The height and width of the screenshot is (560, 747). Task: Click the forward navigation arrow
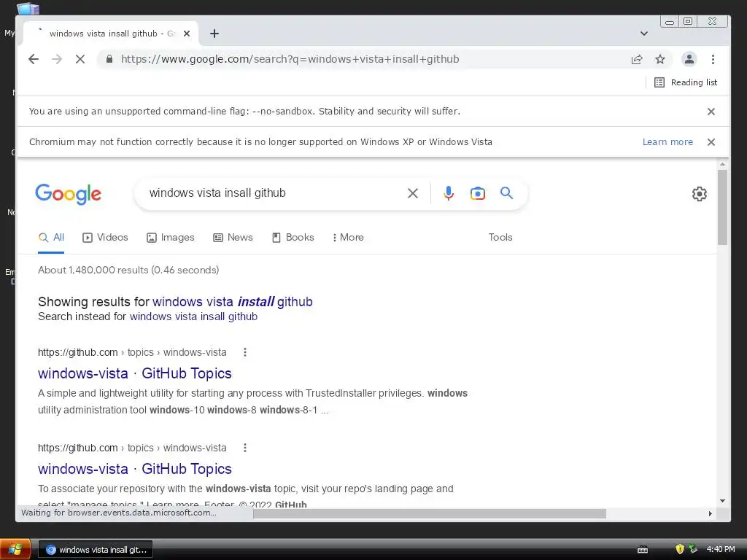pyautogui.click(x=57, y=59)
